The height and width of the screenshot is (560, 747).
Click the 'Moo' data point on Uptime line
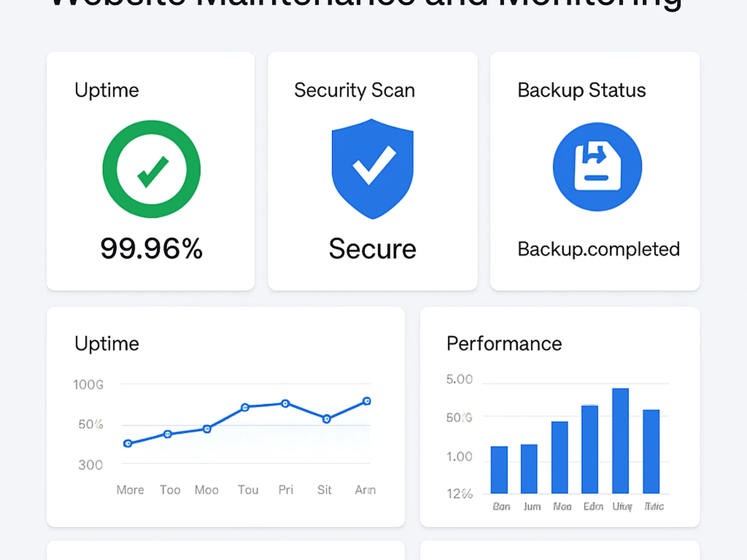pos(207,429)
